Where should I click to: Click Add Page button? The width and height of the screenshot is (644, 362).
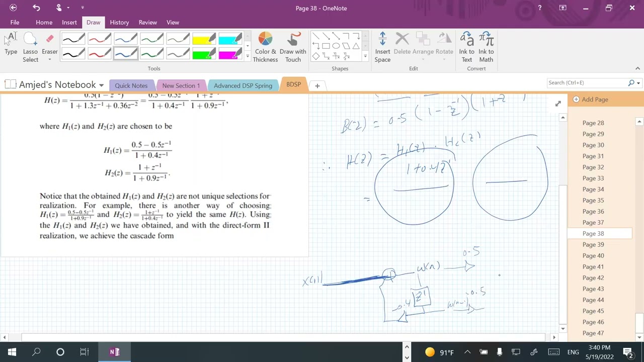tap(590, 100)
